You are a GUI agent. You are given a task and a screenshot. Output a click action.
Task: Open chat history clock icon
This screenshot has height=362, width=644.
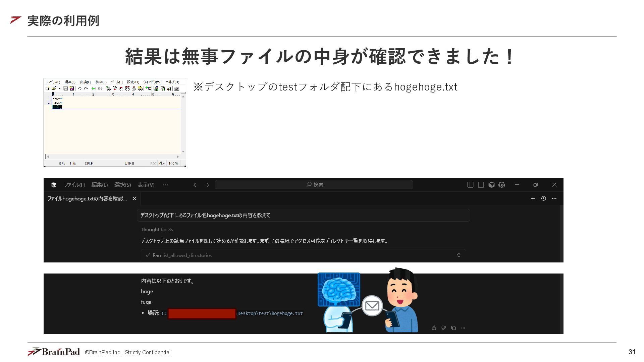pos(543,198)
